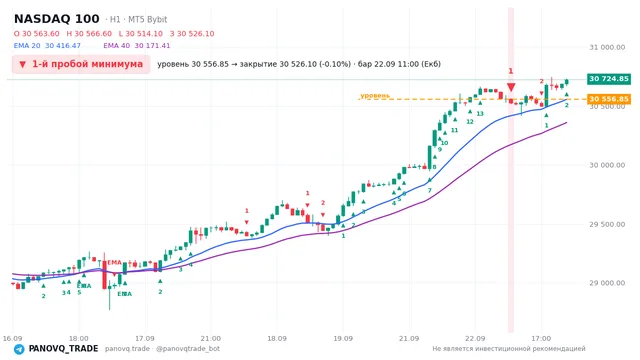Click the 29 500.00 price axis label
The image size is (640, 360).
pos(607,224)
